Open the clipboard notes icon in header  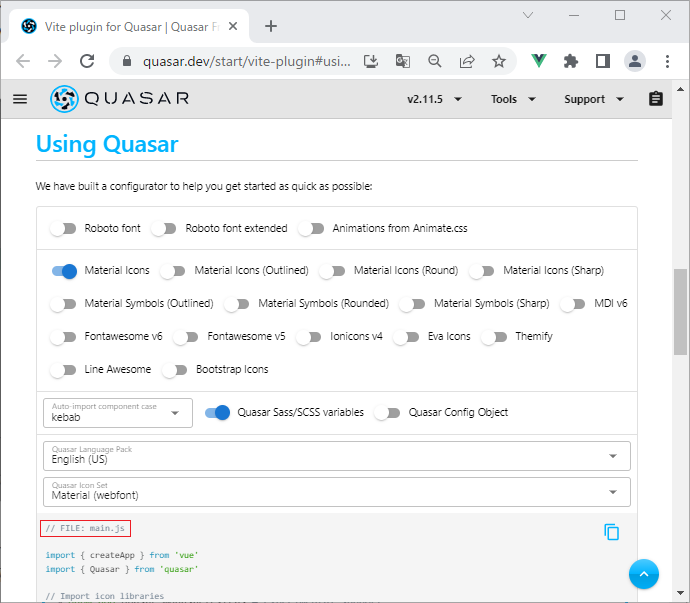(x=656, y=99)
